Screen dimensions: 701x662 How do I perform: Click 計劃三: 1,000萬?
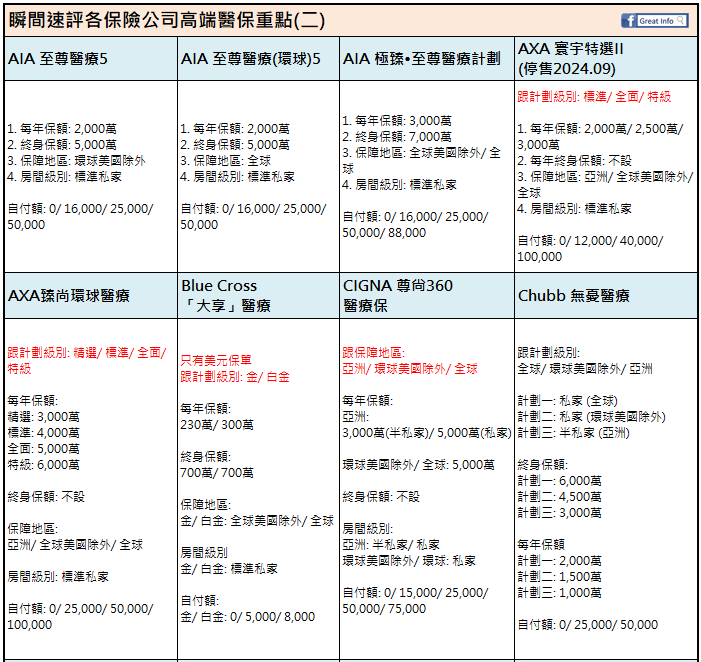tap(560, 593)
